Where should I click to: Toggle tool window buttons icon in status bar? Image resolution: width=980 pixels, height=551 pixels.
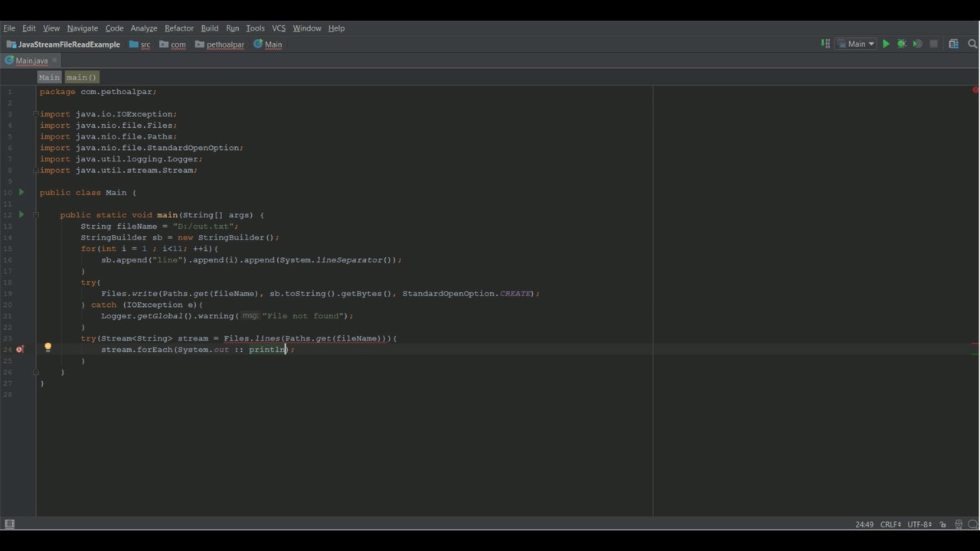(9, 524)
